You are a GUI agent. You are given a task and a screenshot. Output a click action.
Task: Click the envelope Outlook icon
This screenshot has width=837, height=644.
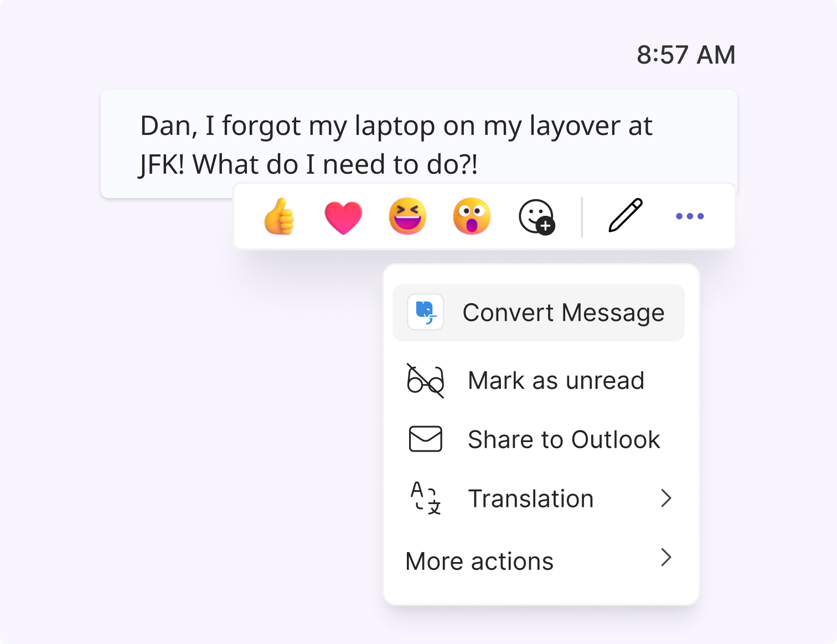click(x=425, y=439)
